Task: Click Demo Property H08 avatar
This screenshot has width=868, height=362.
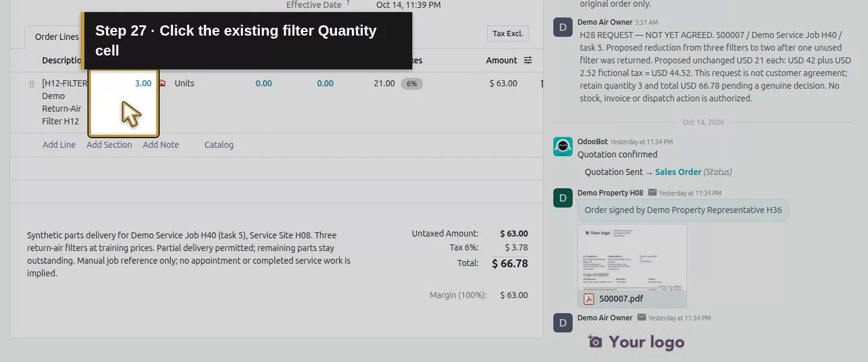Action: tap(563, 198)
